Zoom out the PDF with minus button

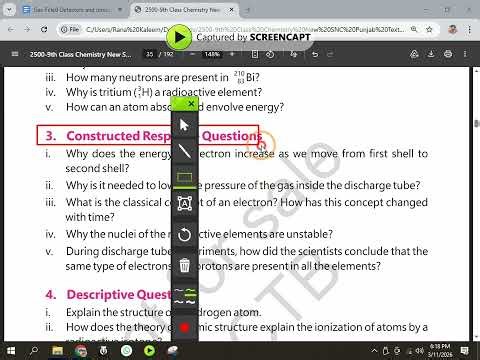pyautogui.click(x=192, y=54)
